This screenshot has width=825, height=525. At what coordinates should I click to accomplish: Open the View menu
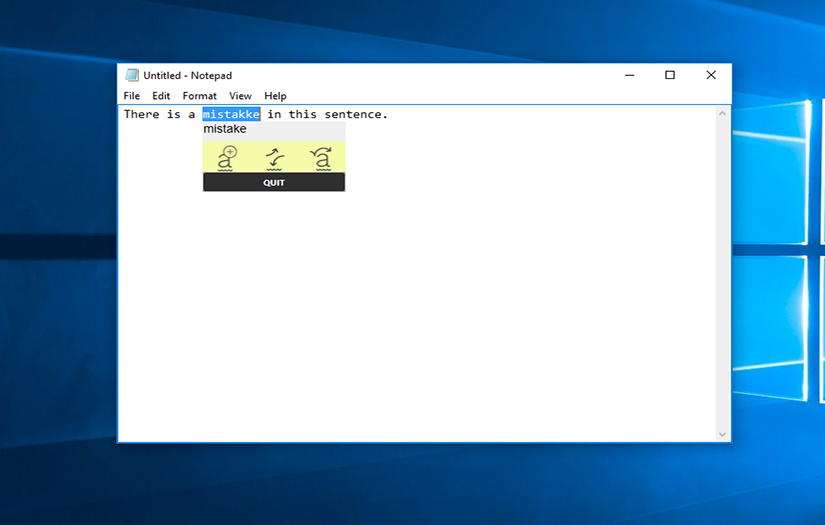pos(240,96)
